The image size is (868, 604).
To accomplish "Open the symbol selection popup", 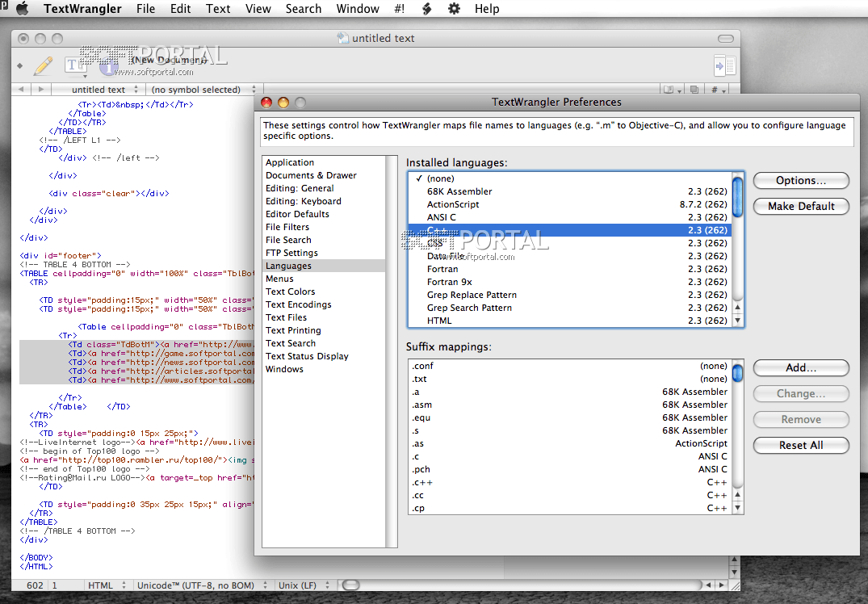I will click(x=203, y=90).
